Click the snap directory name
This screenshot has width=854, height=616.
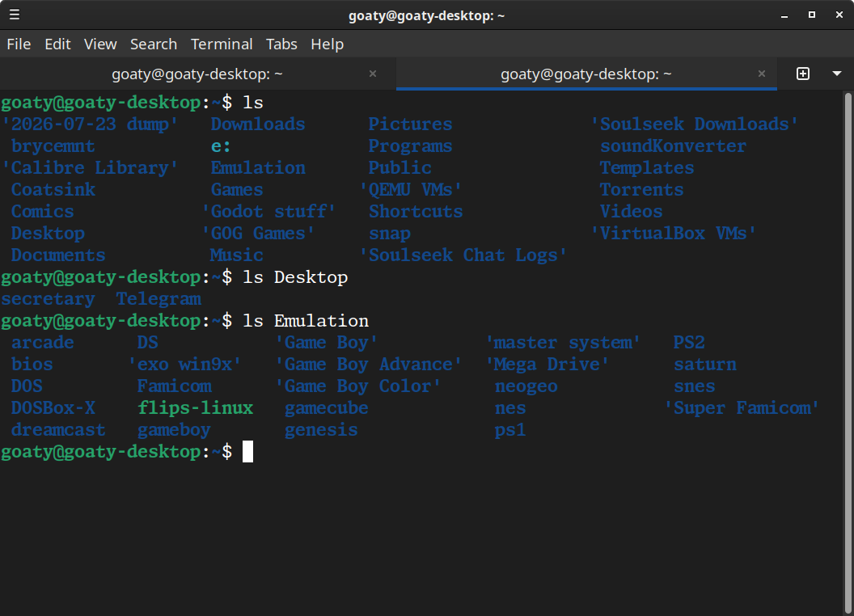click(x=390, y=233)
